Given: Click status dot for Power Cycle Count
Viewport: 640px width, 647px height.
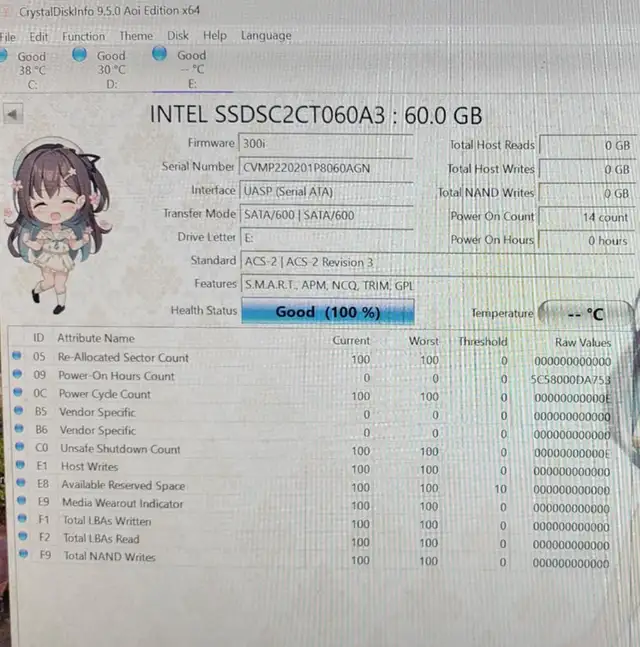Looking at the screenshot, I should 17,392.
